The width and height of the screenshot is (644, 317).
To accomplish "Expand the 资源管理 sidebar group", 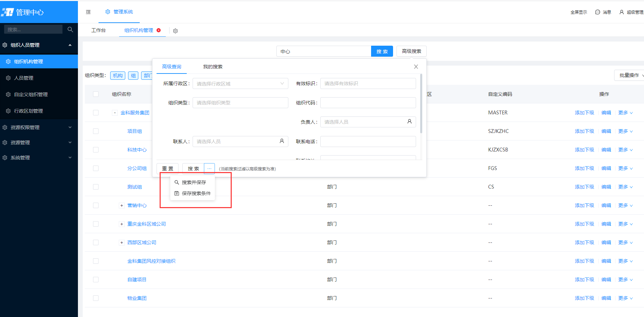I will pos(39,143).
